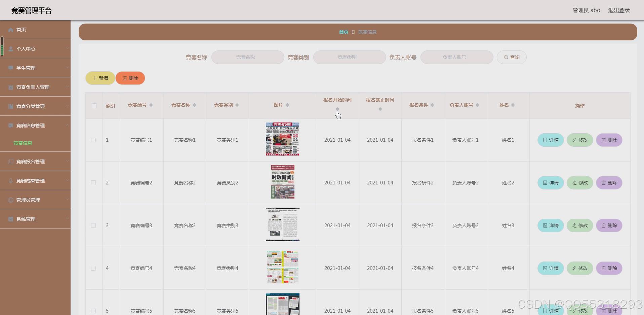The image size is (644, 315).
Task: Sort by 竞赛编号 using its sort arrows
Action: [x=151, y=105]
